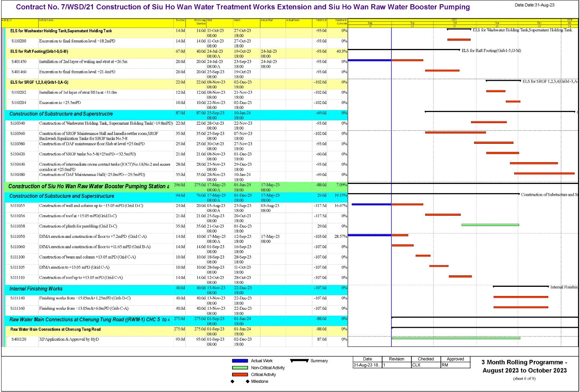Click the '(sheet 6 of 9)' text
The width and height of the screenshot is (580, 392).
click(524, 379)
